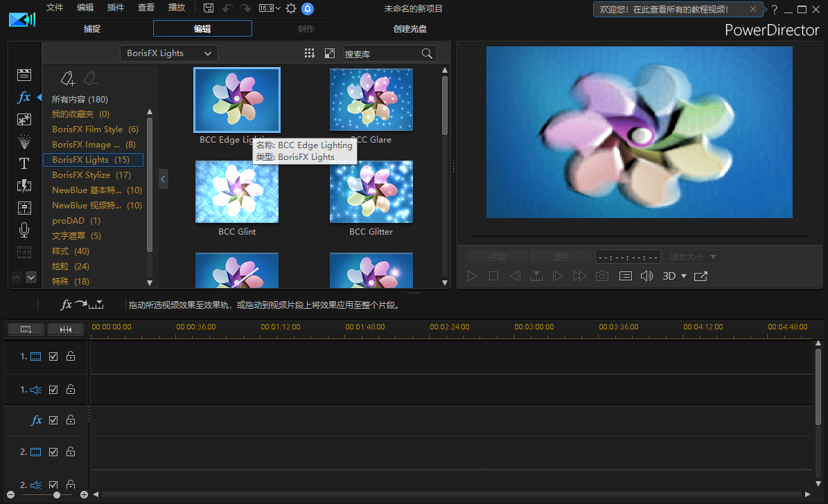Click the undo arrow icon
Viewport: 828px width, 504px height.
[227, 8]
